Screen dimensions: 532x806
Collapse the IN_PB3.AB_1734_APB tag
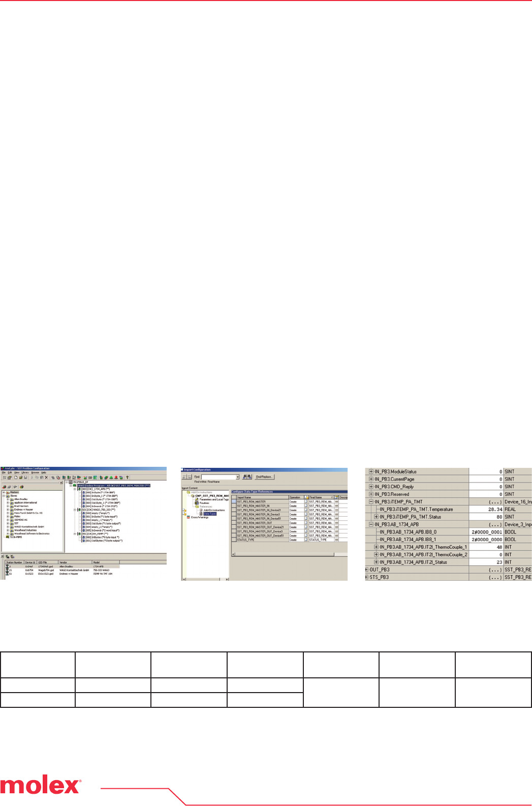(x=371, y=524)
